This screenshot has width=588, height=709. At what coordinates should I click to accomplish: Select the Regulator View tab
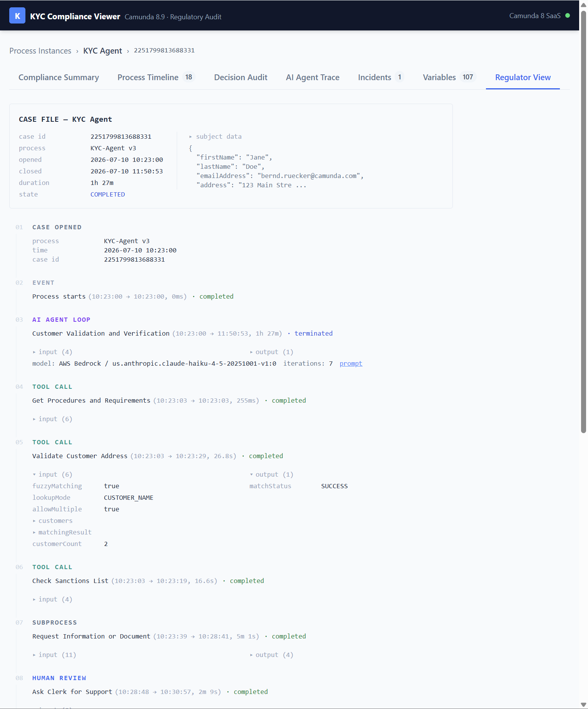(x=523, y=77)
